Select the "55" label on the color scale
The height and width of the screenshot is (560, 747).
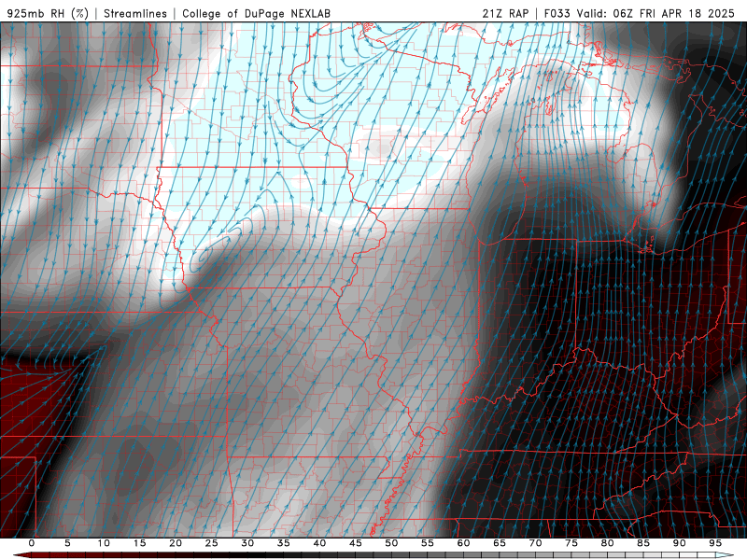428,543
